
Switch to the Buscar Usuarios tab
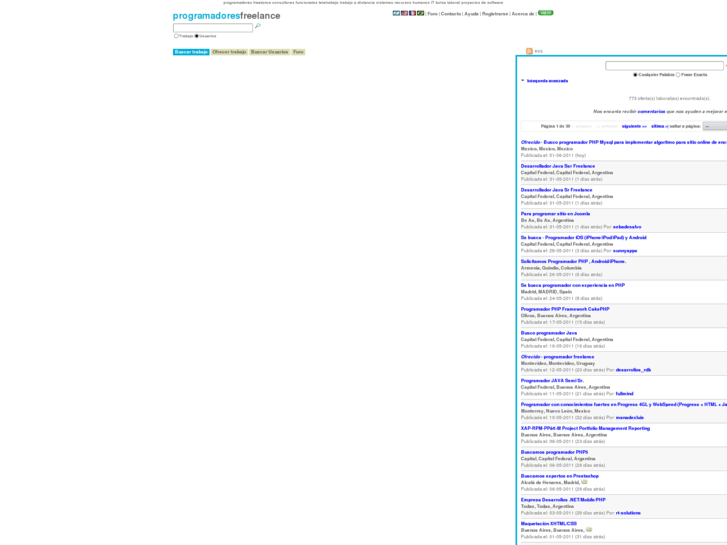[x=269, y=52]
